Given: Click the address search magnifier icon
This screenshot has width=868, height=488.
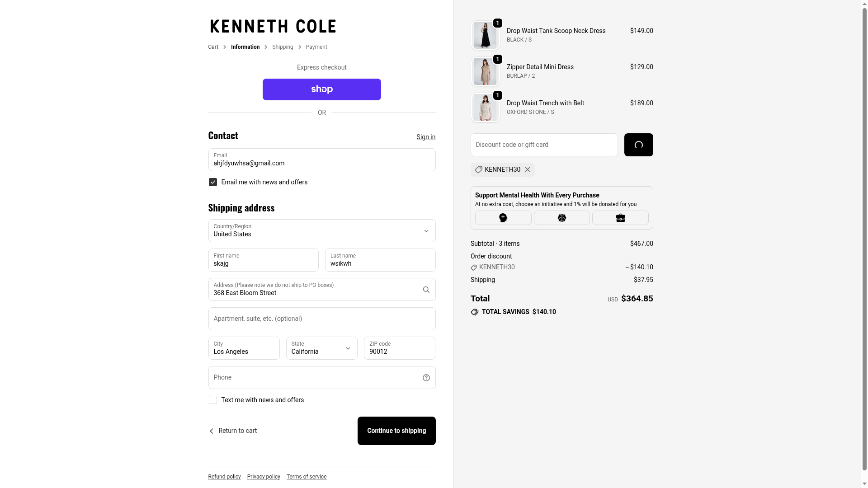Looking at the screenshot, I should click(x=426, y=290).
